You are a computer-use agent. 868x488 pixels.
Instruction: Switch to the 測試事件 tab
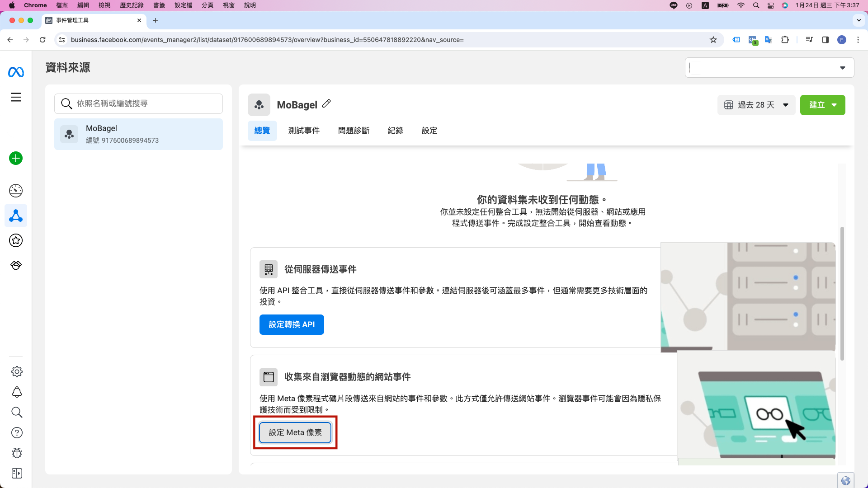[x=304, y=131]
